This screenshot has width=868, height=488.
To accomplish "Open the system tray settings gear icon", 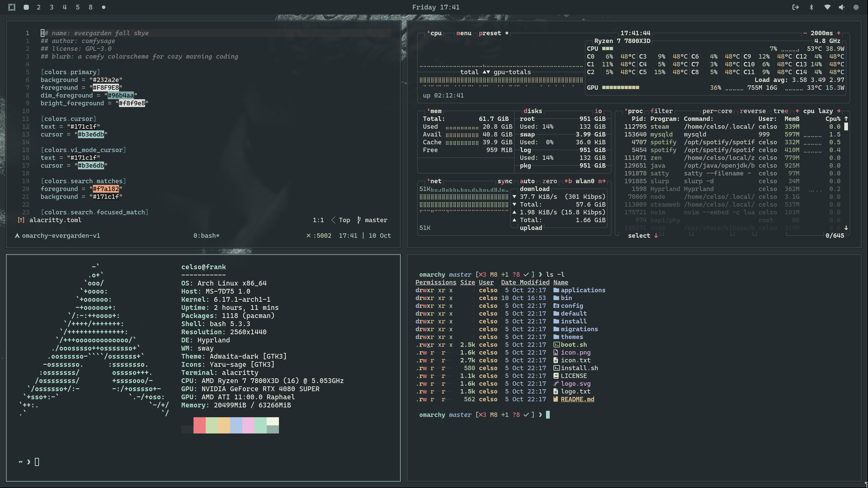I will (x=856, y=7).
